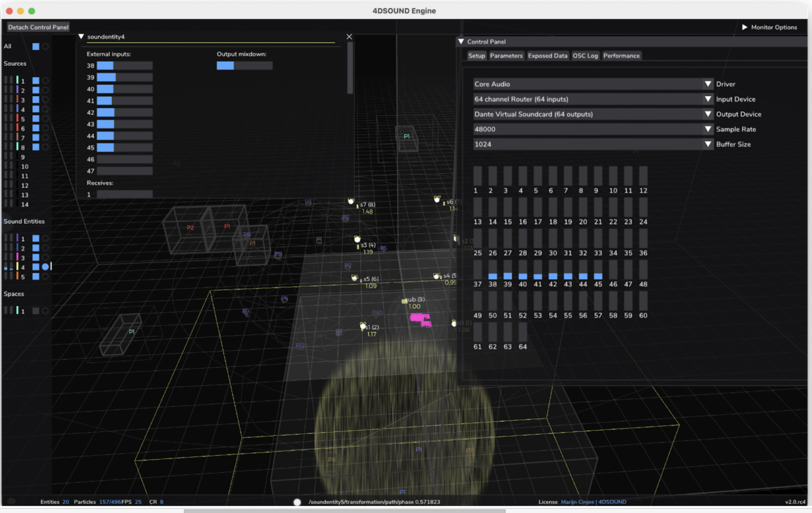The image size is (812, 513).
Task: Toggle the All blue enable square
Action: point(36,46)
